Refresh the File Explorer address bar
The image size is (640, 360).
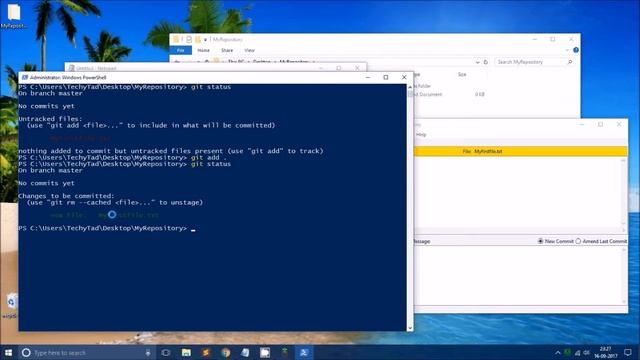(485, 62)
